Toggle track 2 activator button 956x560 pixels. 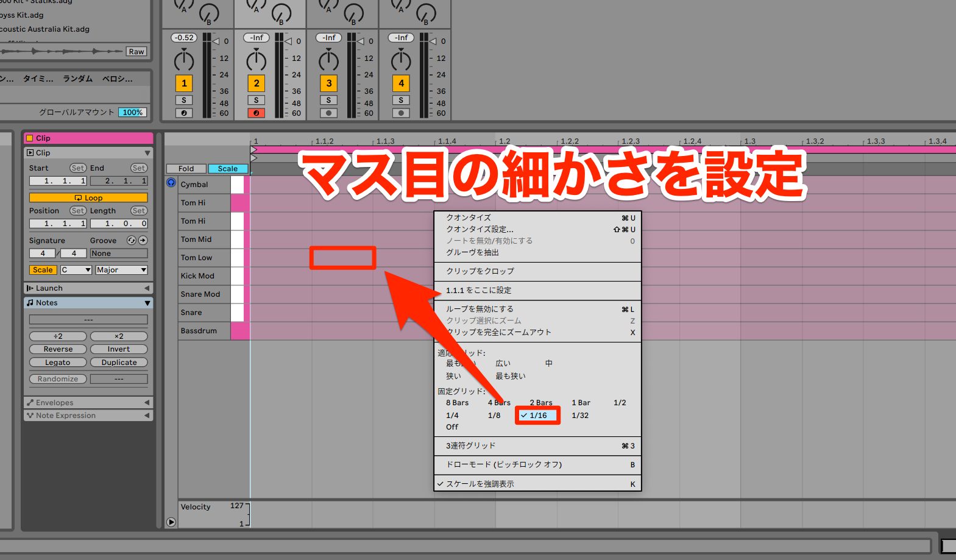pos(257,83)
